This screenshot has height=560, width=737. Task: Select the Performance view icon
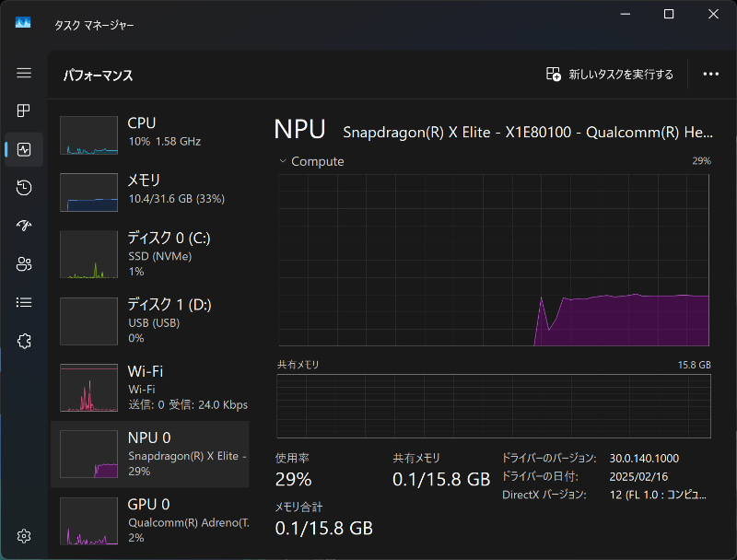pyautogui.click(x=24, y=149)
